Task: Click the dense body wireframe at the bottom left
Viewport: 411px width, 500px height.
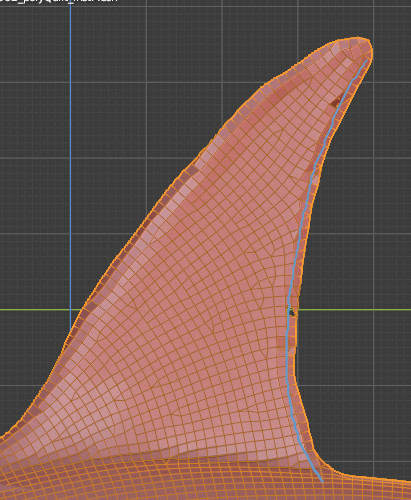Action: pyautogui.click(x=50, y=480)
